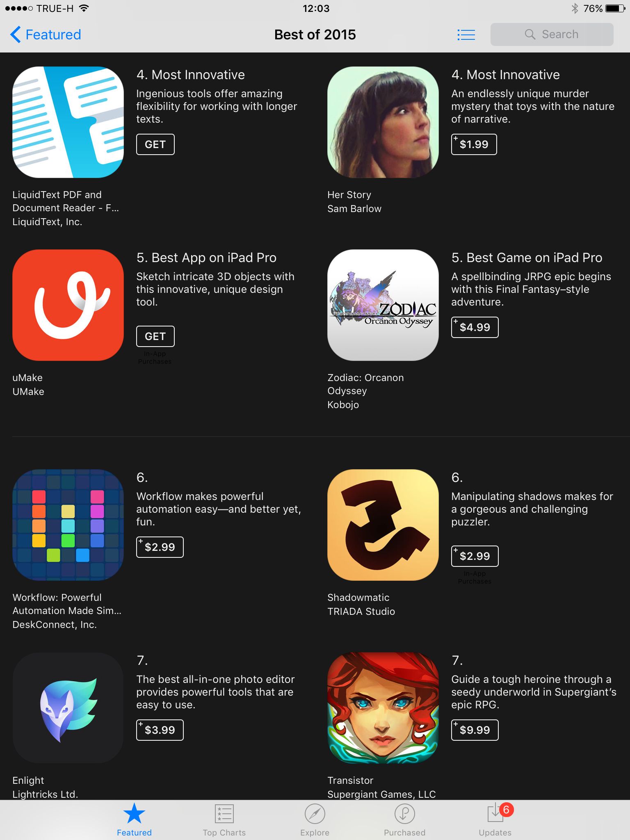Viewport: 630px width, 840px height.
Task: Open the Enlight photo editor icon
Action: (x=68, y=708)
